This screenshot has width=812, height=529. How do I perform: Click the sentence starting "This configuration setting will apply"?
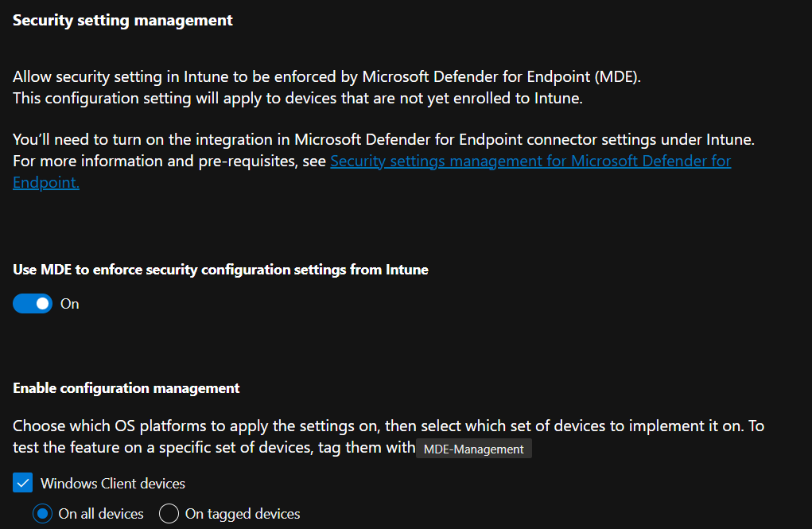(297, 98)
